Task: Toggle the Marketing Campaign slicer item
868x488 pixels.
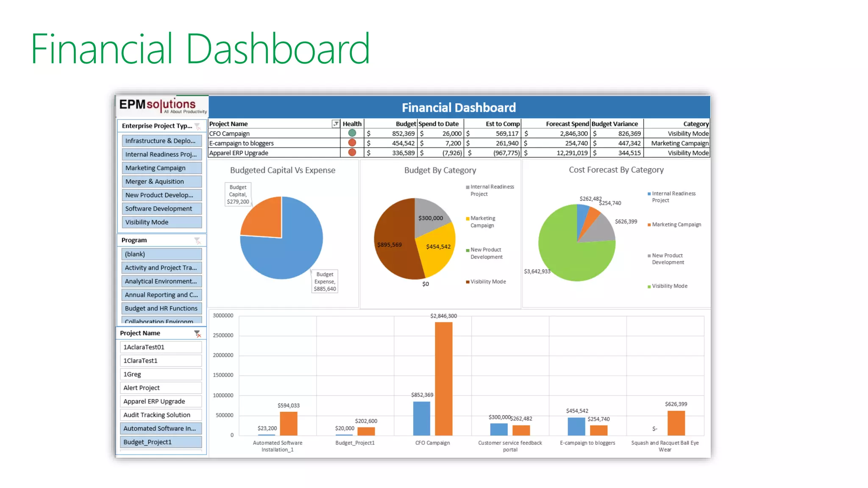Action: click(161, 168)
